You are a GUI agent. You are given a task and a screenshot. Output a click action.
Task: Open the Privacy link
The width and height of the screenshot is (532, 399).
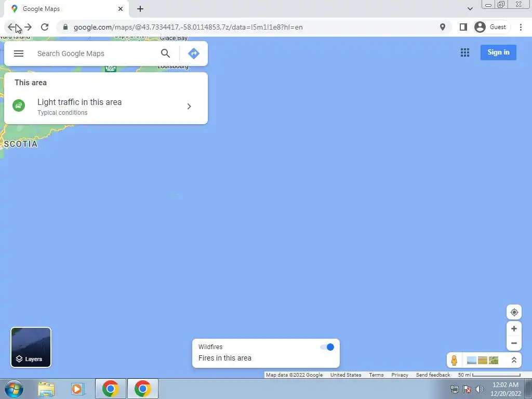[x=400, y=375]
